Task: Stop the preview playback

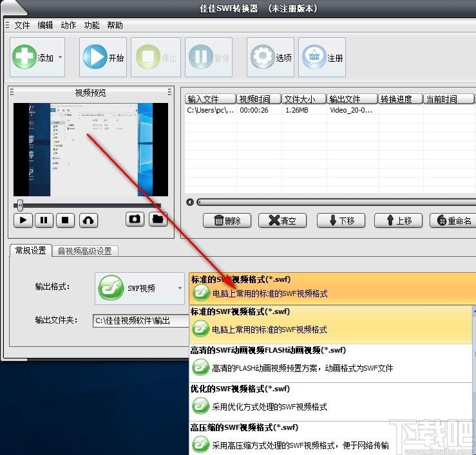Action: coord(65,220)
